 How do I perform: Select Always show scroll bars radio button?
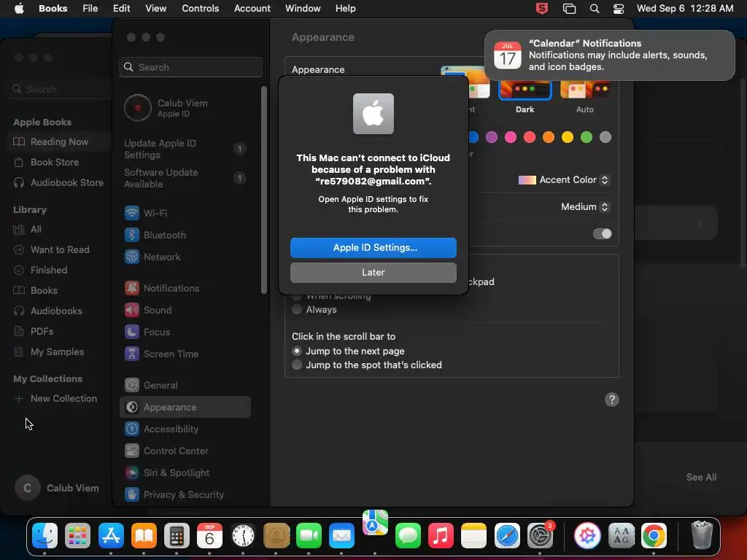(297, 309)
